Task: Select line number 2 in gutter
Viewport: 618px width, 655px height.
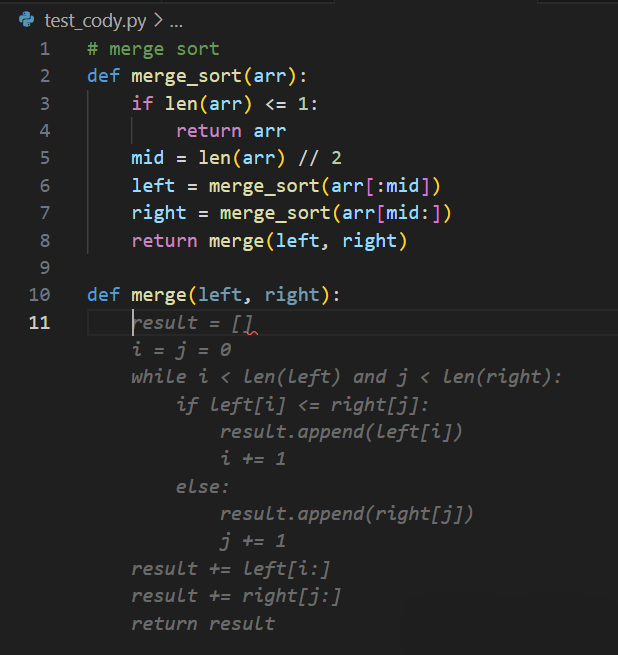Action: (45, 76)
